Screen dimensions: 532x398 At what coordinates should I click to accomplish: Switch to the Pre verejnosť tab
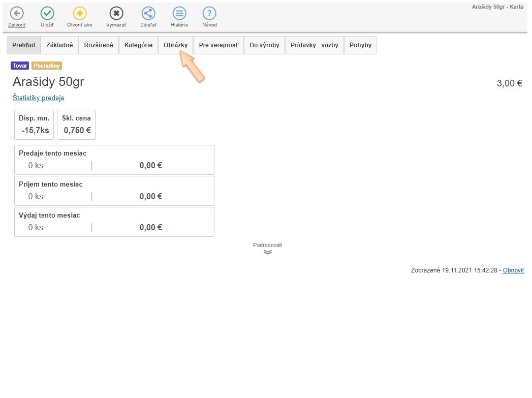point(218,45)
